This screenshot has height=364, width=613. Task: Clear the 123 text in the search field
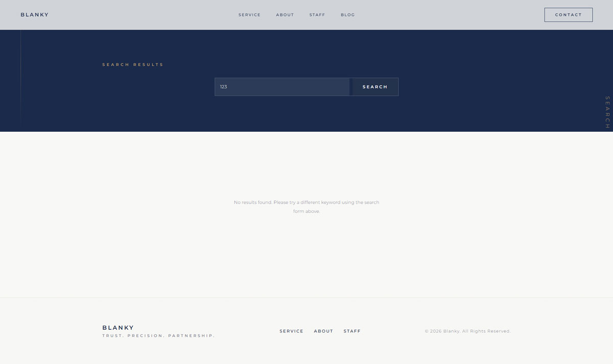223,87
